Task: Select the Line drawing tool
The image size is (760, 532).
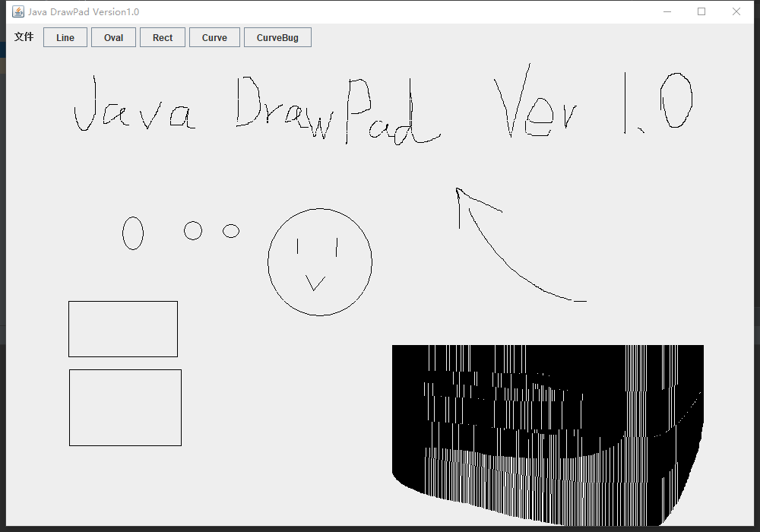Action: click(x=65, y=37)
